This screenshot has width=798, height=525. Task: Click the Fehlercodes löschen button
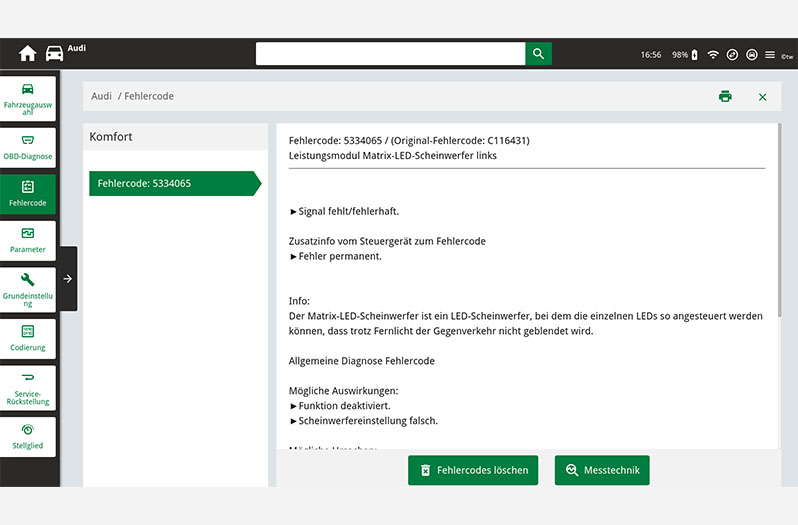473,470
